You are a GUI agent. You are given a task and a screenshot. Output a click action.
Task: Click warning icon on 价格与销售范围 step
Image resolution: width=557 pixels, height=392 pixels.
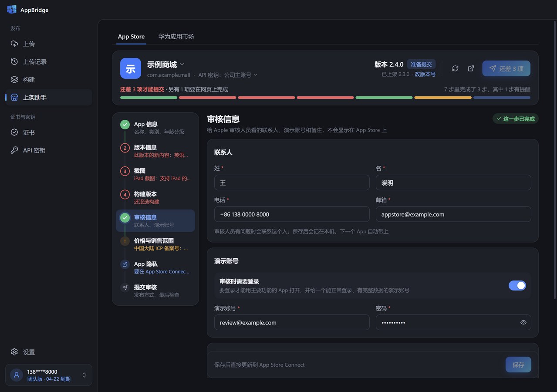click(125, 241)
